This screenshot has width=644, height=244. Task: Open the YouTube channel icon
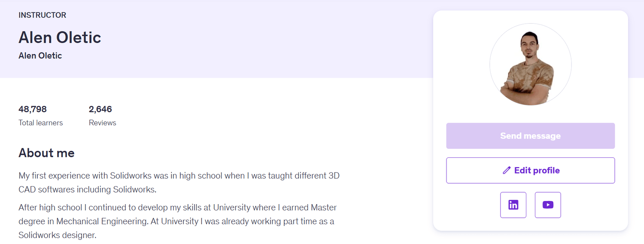tap(548, 205)
